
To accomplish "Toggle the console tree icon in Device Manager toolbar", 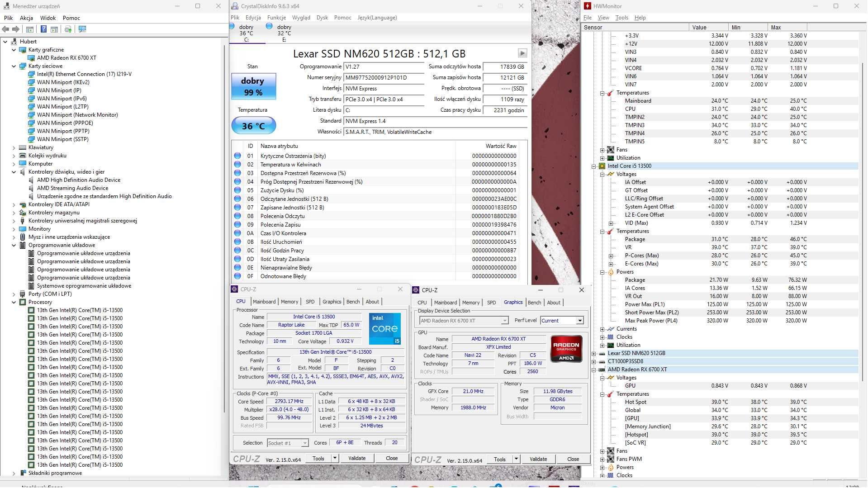I will pos(30,29).
